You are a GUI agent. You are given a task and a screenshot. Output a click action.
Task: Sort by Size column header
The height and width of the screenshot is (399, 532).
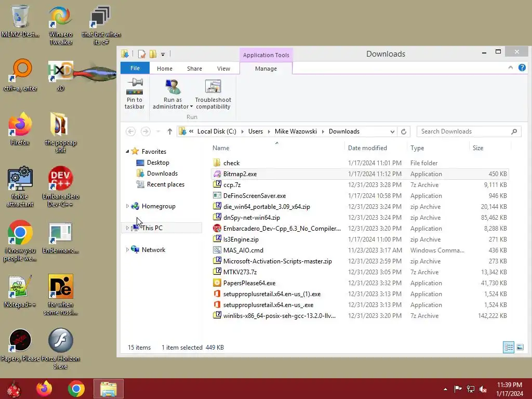tap(490, 148)
